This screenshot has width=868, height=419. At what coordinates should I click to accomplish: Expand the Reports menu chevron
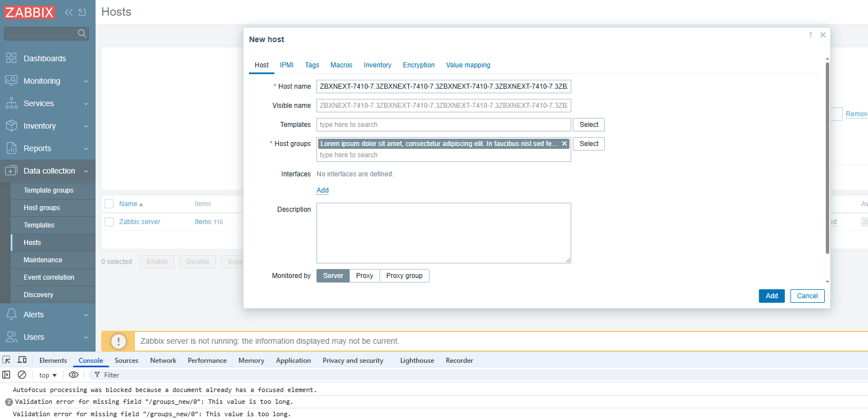(x=86, y=149)
